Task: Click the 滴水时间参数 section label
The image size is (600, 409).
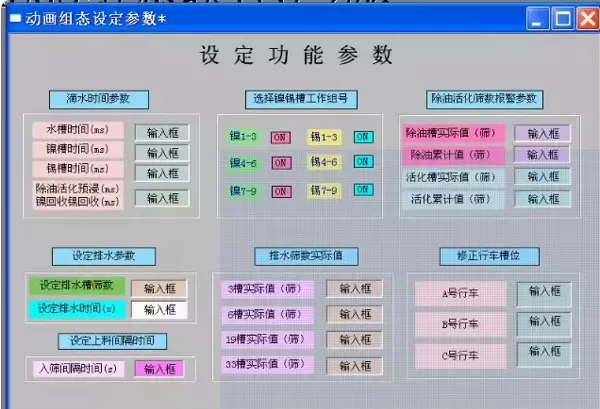Action: (x=99, y=99)
